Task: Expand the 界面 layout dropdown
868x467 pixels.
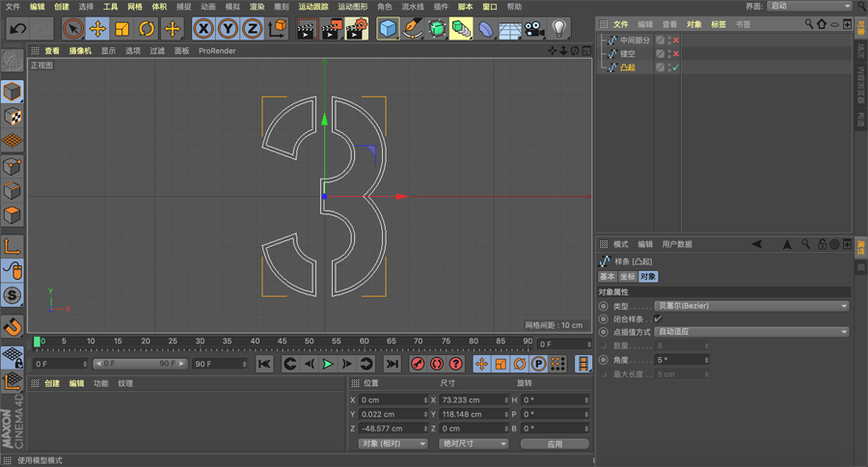Action: point(808,7)
